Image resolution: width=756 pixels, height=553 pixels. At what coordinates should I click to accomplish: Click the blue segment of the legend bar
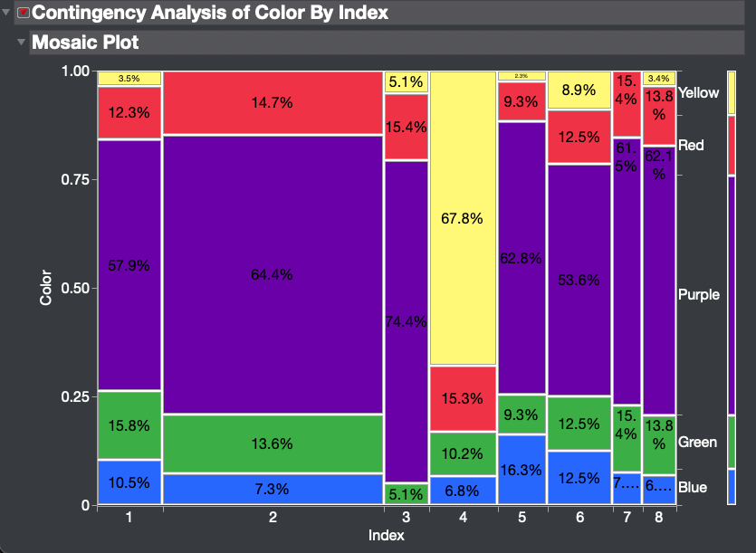tap(732, 486)
